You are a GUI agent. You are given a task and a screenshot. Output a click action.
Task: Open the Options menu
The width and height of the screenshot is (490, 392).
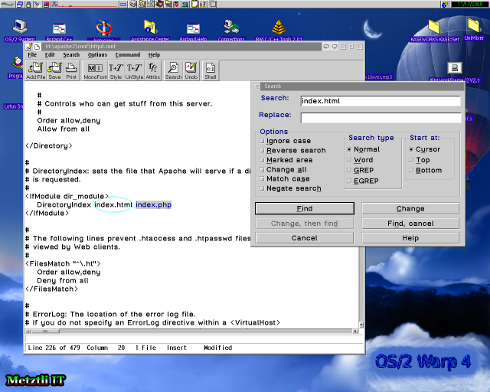tap(97, 55)
